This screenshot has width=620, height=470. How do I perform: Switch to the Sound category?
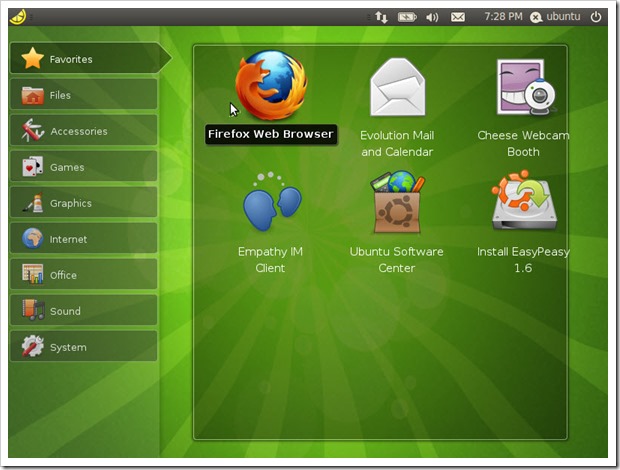[x=84, y=310]
